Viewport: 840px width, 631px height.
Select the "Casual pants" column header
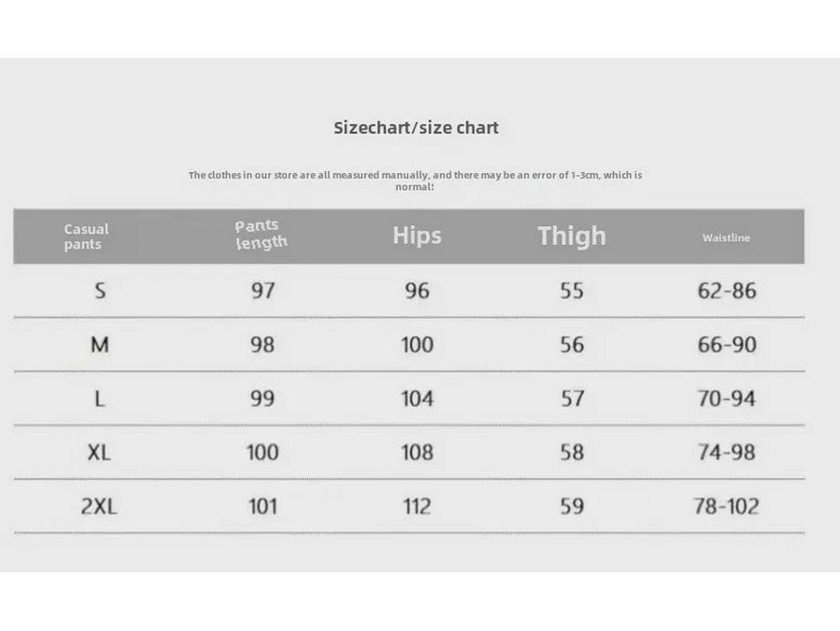coord(86,237)
